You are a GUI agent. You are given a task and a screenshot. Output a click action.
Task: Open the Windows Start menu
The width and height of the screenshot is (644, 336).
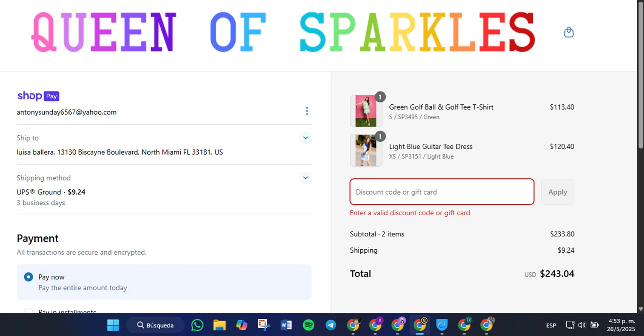pyautogui.click(x=113, y=325)
